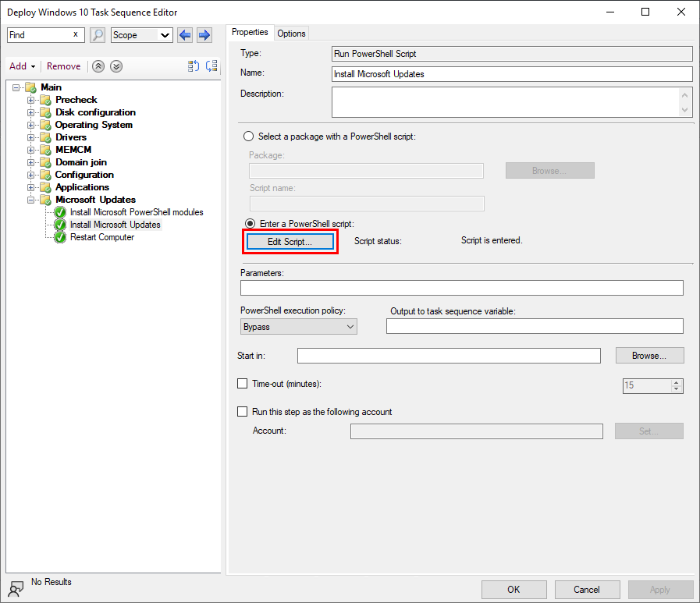Screen dimensions: 700x603
Task: Click the Main folder icon
Action: 30,87
